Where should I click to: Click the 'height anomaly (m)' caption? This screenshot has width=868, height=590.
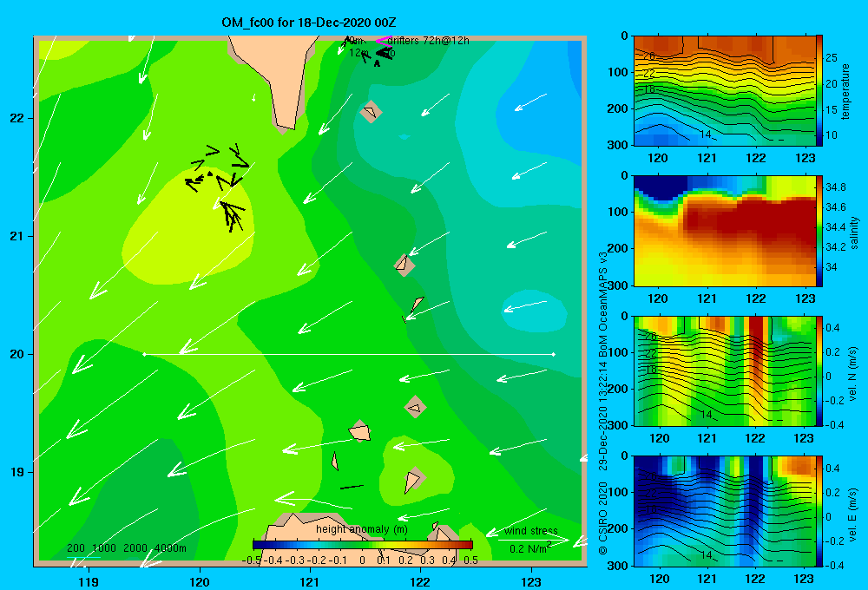362,529
